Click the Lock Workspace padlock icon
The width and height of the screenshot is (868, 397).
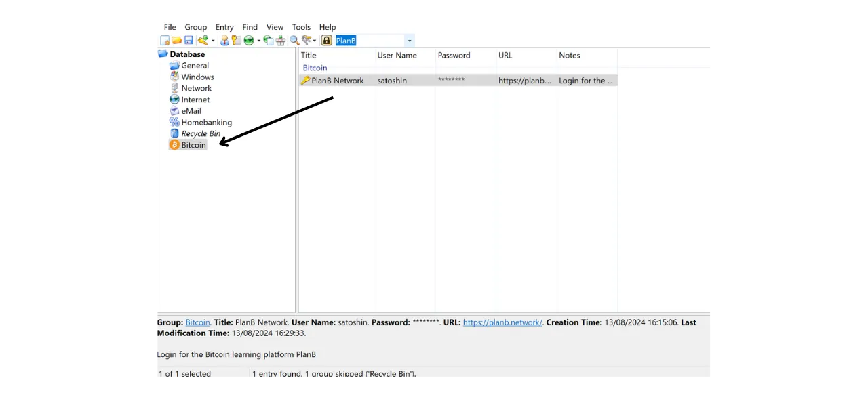pyautogui.click(x=326, y=41)
